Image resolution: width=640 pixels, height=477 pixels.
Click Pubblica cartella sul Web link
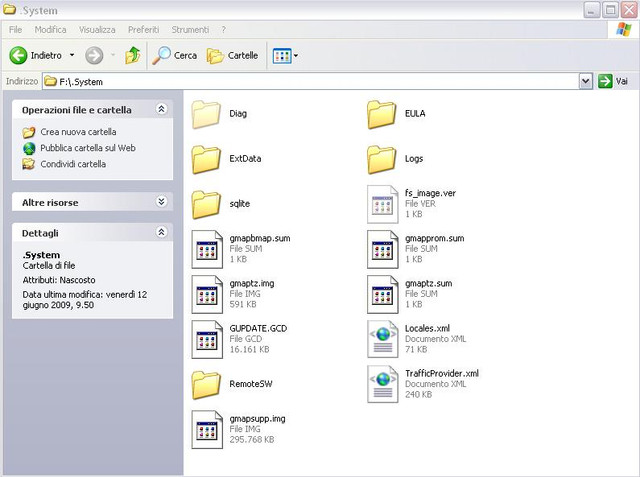[x=88, y=148]
